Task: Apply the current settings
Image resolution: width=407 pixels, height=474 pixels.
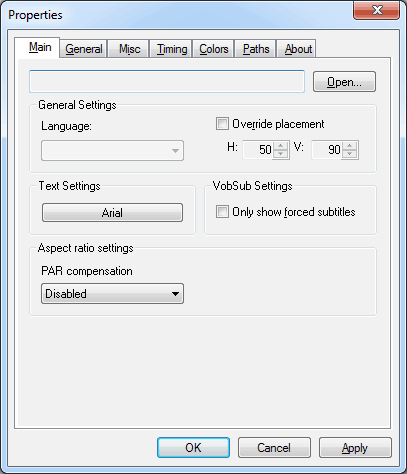Action: point(355,448)
